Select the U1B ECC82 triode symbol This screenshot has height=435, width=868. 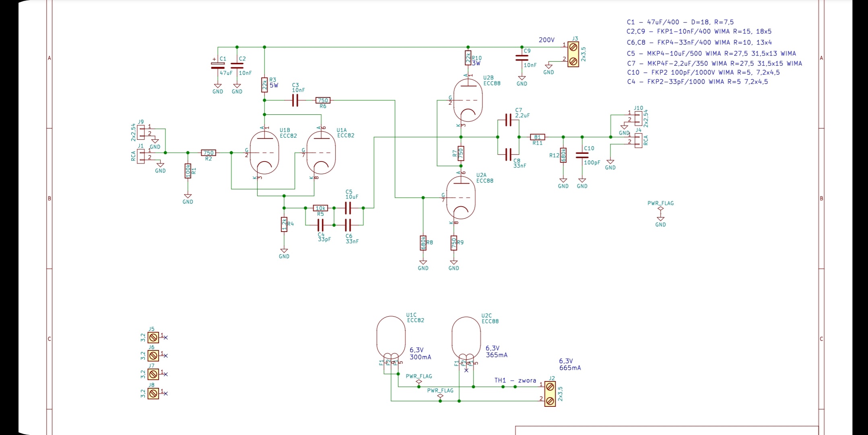click(x=264, y=153)
